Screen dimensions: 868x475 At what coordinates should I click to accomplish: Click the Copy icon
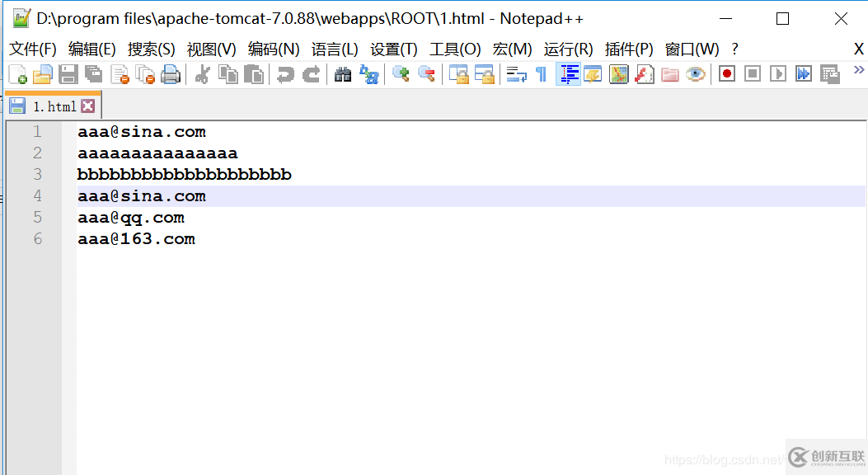pos(228,73)
